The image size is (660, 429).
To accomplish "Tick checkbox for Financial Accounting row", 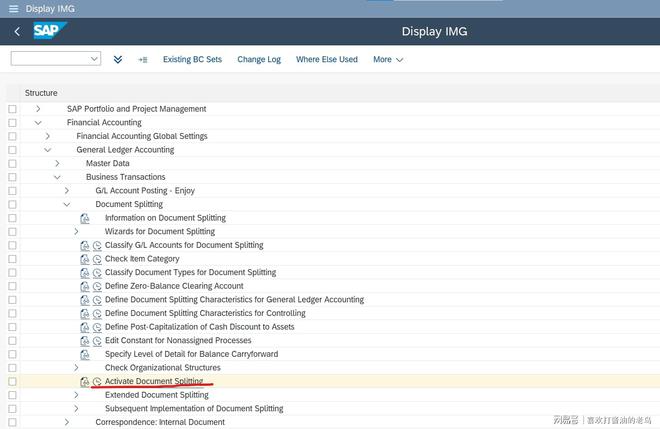I will [12, 123].
